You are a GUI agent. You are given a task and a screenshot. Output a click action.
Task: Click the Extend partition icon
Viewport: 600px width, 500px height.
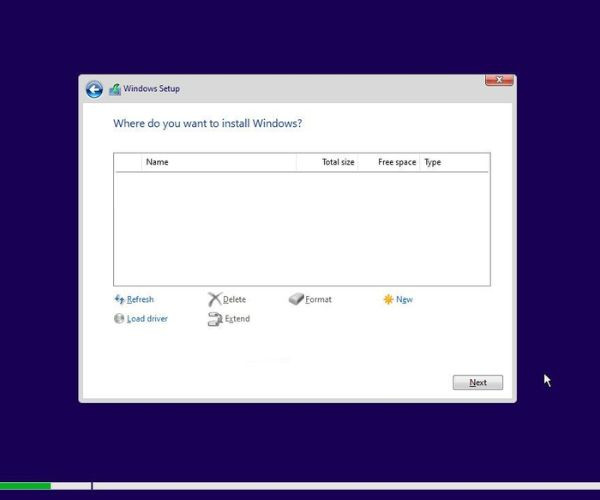pyautogui.click(x=215, y=319)
